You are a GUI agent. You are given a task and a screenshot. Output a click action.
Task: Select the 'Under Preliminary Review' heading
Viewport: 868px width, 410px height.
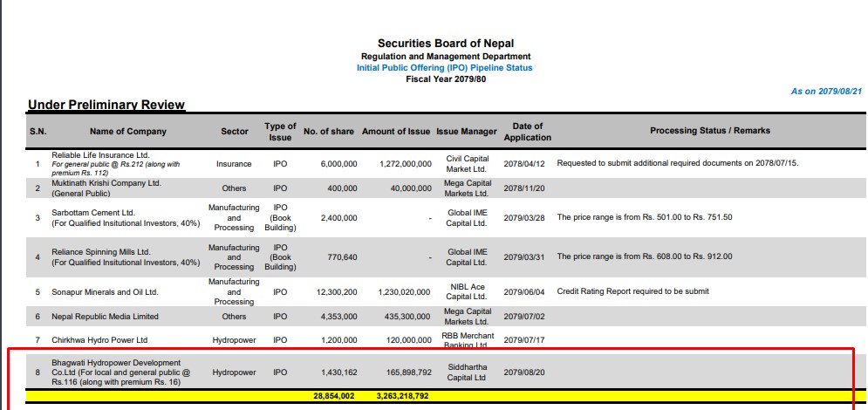(x=106, y=105)
